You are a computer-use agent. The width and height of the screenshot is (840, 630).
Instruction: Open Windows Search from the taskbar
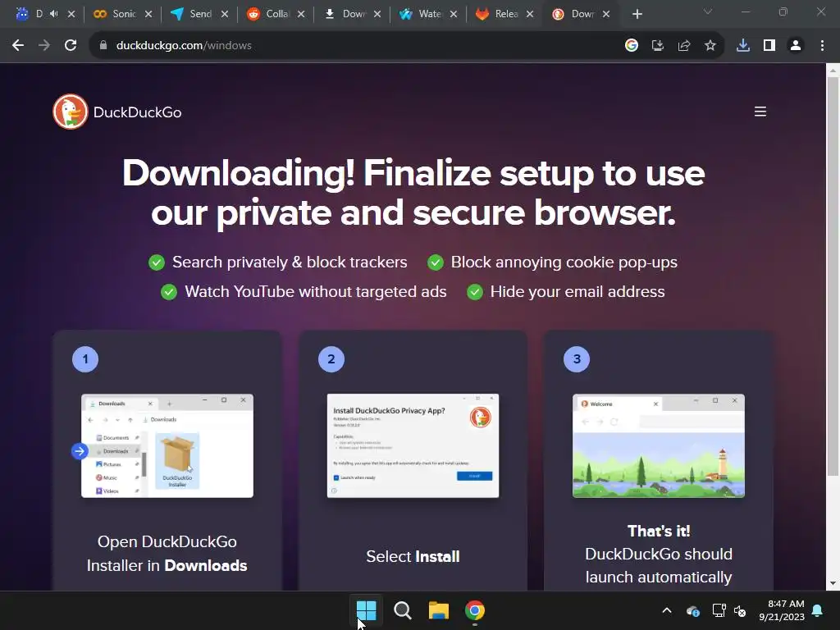pos(402,610)
